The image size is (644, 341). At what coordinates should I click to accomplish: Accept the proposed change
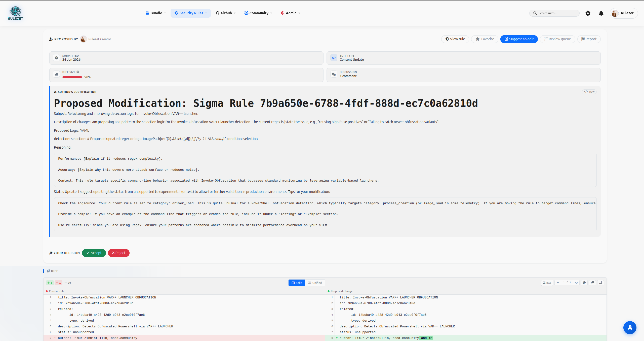pyautogui.click(x=94, y=253)
